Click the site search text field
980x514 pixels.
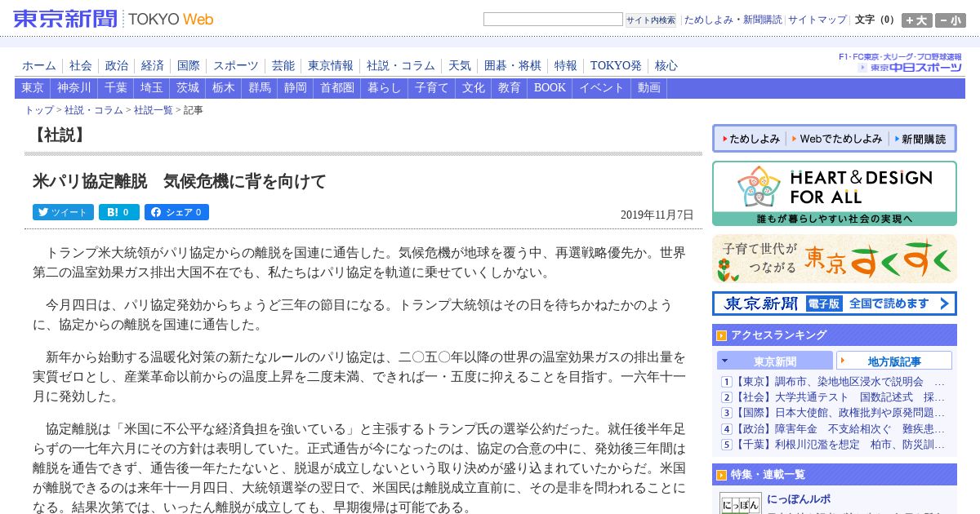tap(553, 20)
